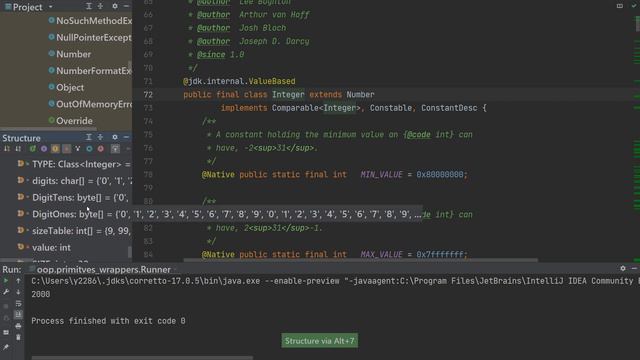Toggle Soft-Wrap icon in Run console

click(x=18, y=303)
